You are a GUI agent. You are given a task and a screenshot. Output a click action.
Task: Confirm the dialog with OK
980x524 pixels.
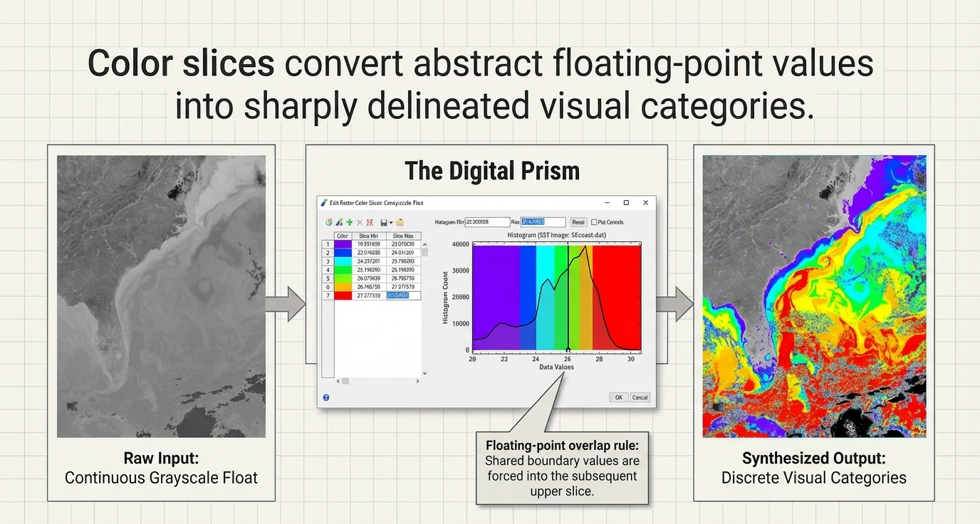[x=618, y=397]
